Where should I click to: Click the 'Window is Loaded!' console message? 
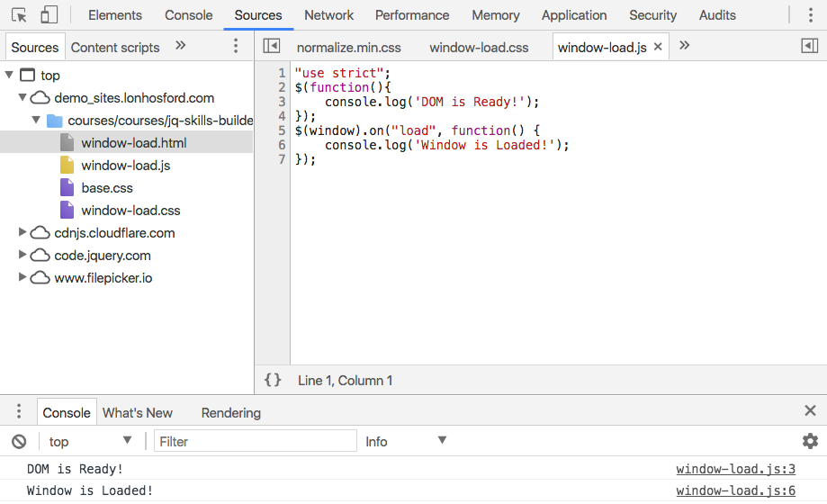(90, 490)
